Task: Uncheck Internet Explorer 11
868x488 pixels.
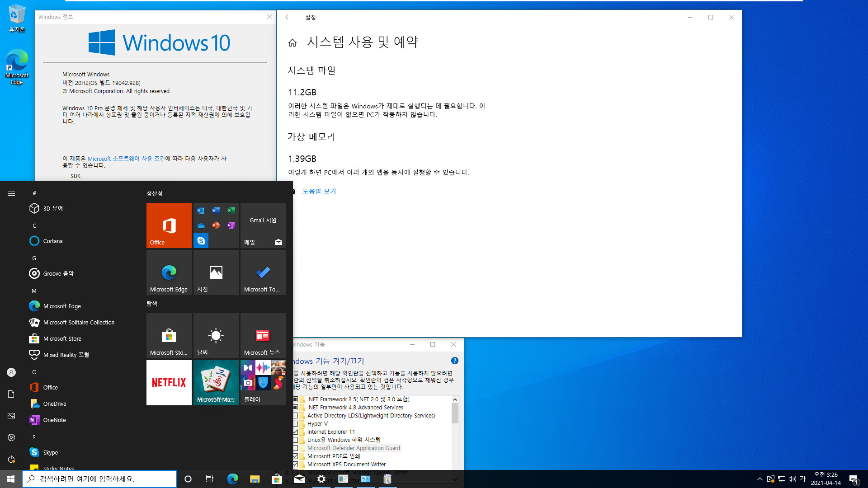Action: [295, 432]
